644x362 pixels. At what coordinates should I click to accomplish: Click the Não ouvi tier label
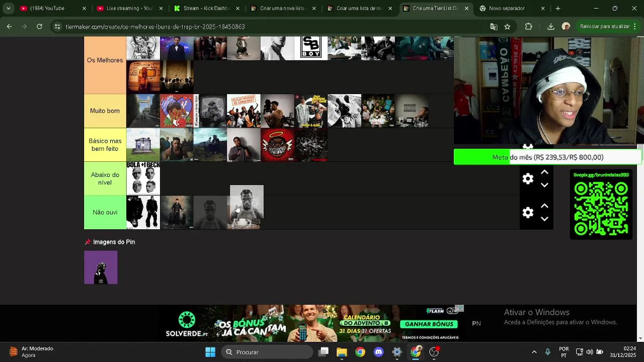click(105, 212)
